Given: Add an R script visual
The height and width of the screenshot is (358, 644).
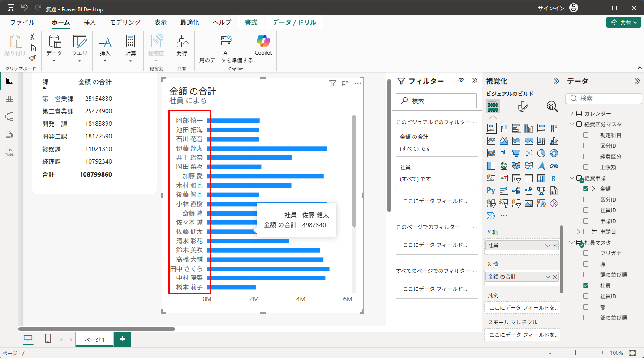Looking at the screenshot, I should pos(554,178).
